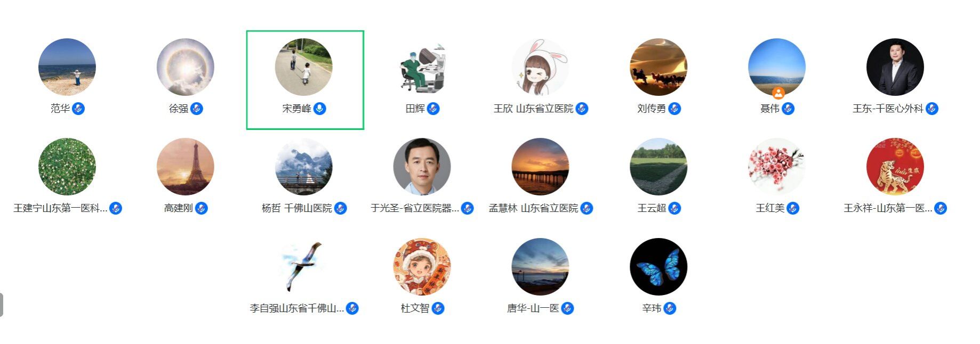Select the cherry blossom avatar of 王红美
Viewport: 980px width, 344px height.
pos(777,167)
